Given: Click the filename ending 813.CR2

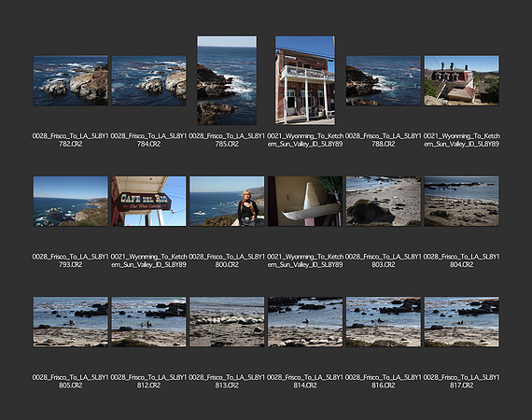Looking at the screenshot, I should [x=227, y=382].
